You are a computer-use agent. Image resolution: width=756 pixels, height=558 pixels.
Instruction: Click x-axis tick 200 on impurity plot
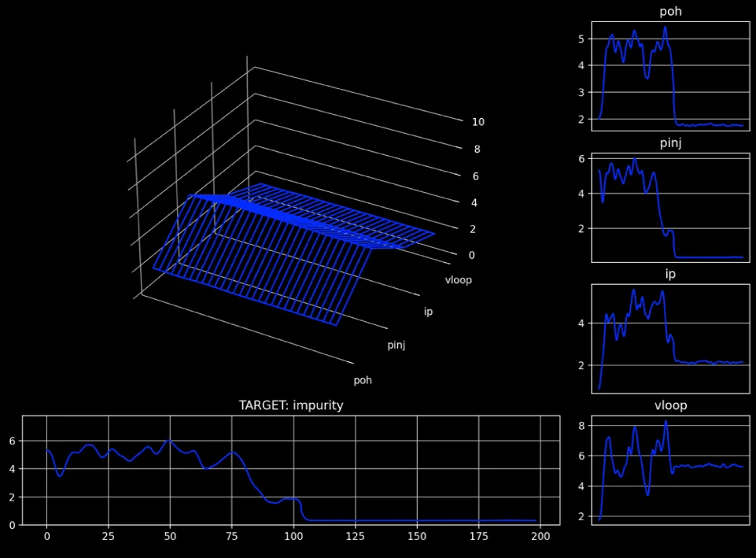point(540,536)
